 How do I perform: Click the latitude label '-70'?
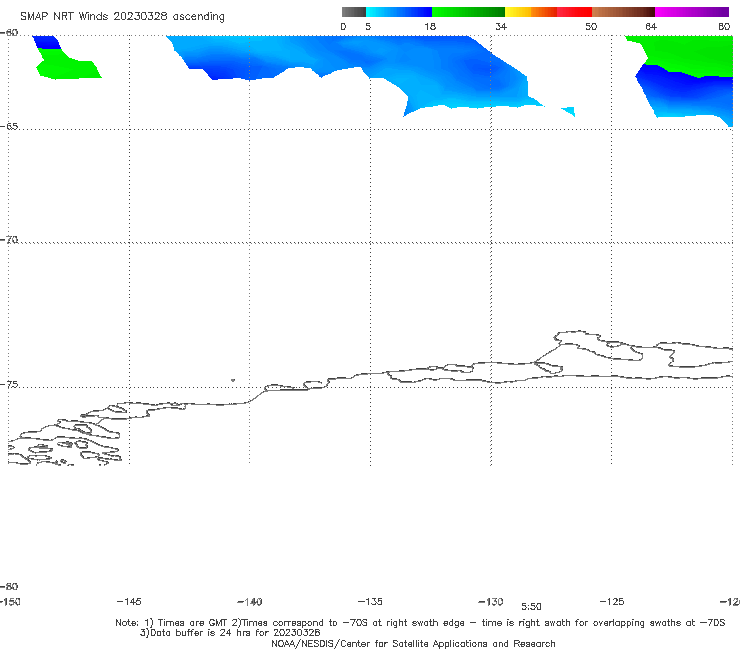9,240
